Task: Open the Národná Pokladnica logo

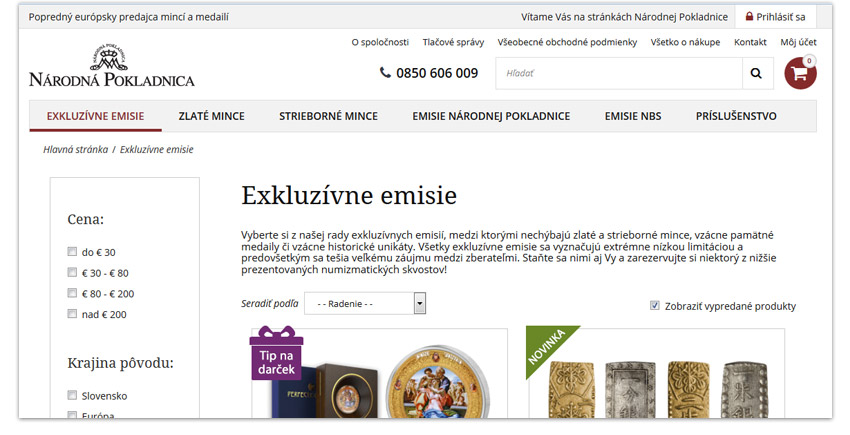Action: click(x=112, y=66)
